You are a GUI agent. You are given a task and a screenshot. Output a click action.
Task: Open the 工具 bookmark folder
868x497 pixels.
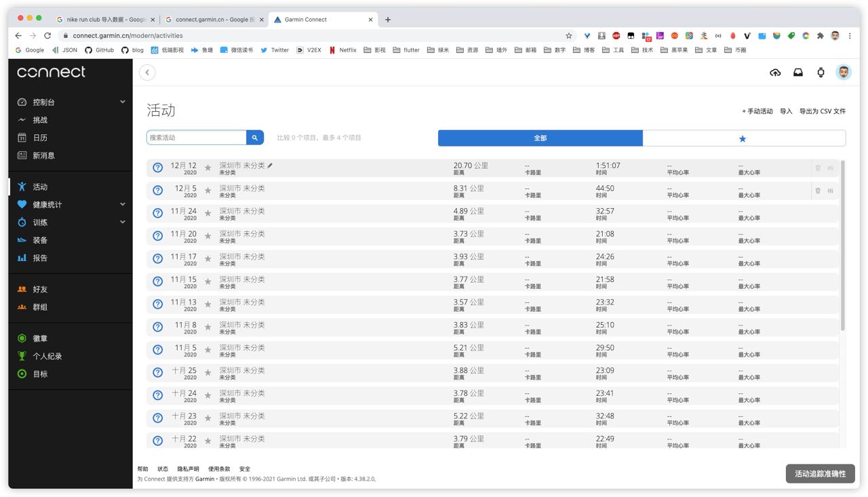[613, 49]
